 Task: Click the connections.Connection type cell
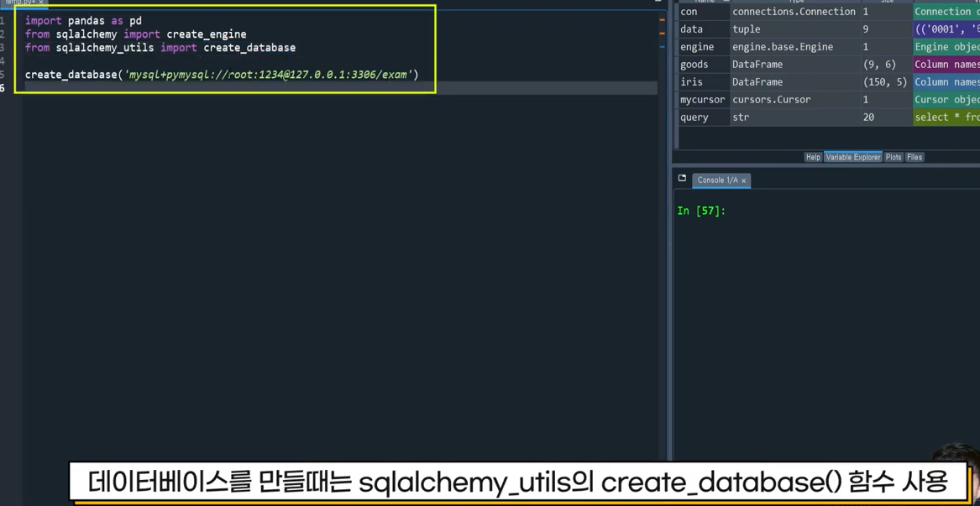(x=794, y=12)
